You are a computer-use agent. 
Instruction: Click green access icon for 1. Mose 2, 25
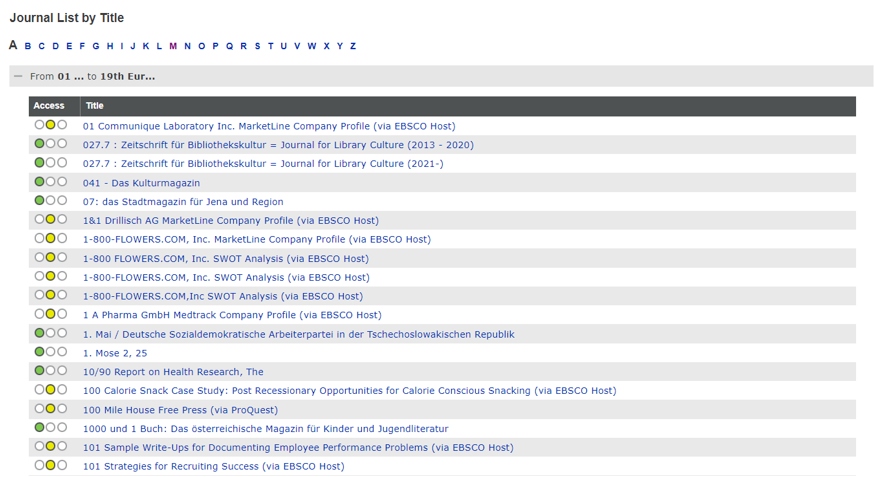[39, 352]
